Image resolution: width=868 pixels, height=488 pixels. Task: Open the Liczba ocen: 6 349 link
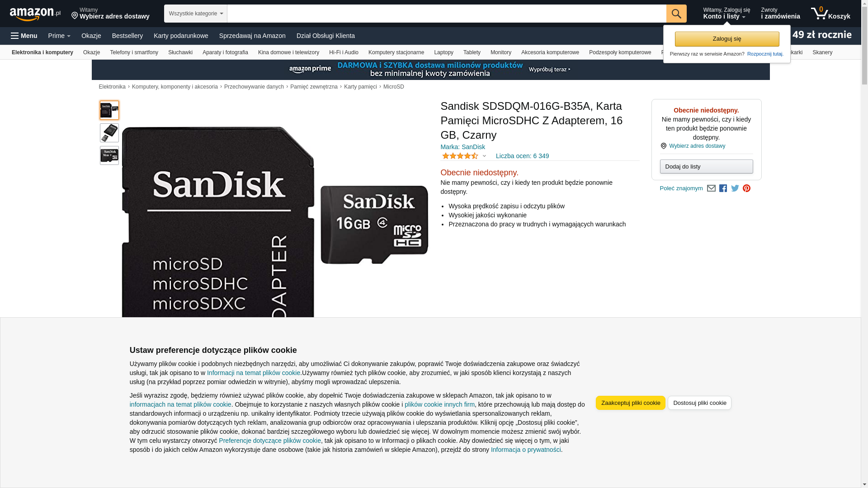[x=522, y=156]
